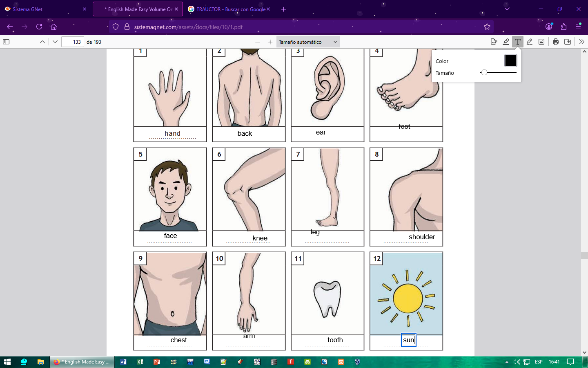This screenshot has width=588, height=368.
Task: Click the add image tool icon
Action: [x=541, y=42]
